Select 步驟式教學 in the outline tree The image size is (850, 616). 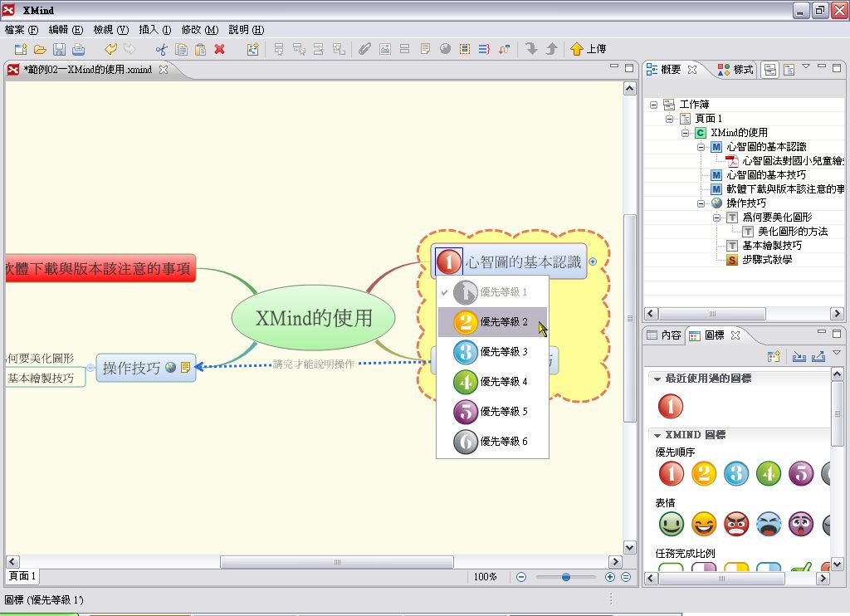pyautogui.click(x=767, y=260)
